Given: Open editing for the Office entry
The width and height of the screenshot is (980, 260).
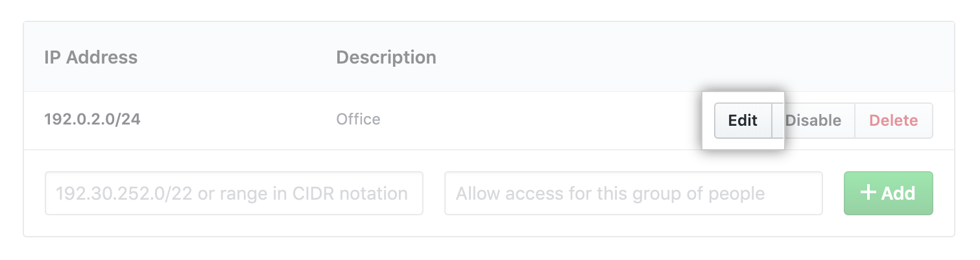Looking at the screenshot, I should tap(743, 121).
